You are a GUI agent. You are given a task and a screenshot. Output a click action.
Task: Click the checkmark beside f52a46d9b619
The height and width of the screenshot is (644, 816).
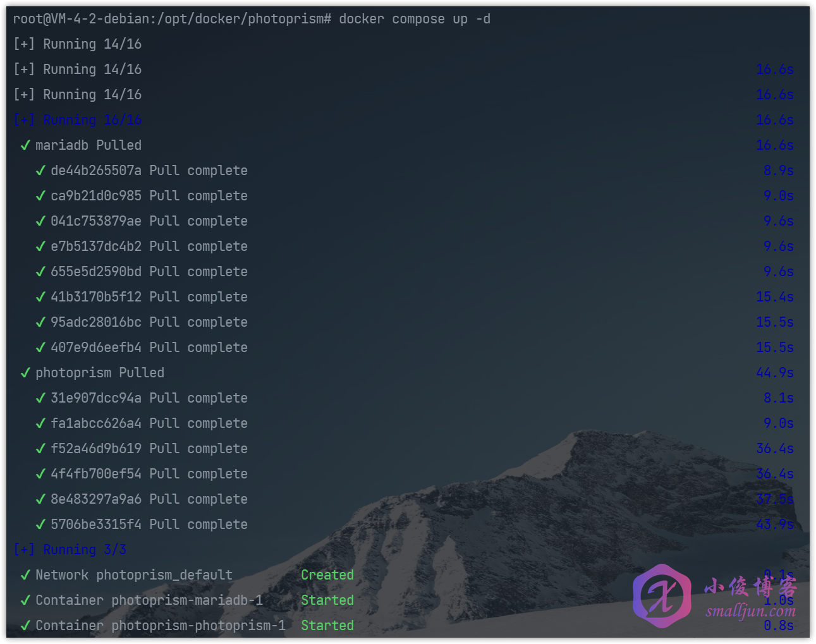click(40, 449)
